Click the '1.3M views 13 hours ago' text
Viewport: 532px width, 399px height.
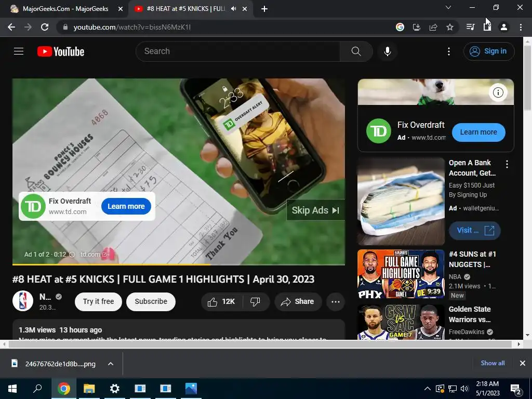tap(60, 330)
